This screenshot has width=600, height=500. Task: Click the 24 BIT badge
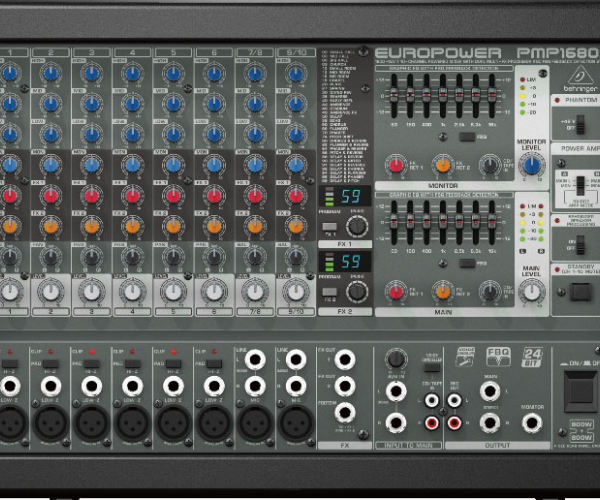pos(532,357)
